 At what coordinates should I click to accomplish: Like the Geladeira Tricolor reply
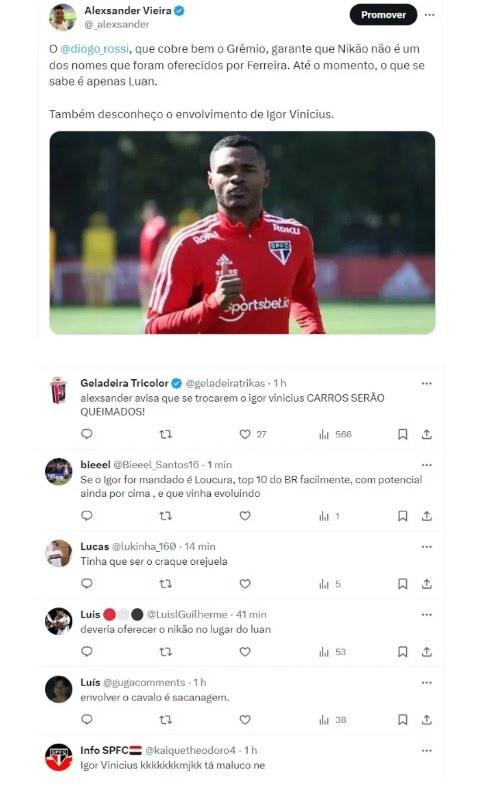(x=245, y=434)
